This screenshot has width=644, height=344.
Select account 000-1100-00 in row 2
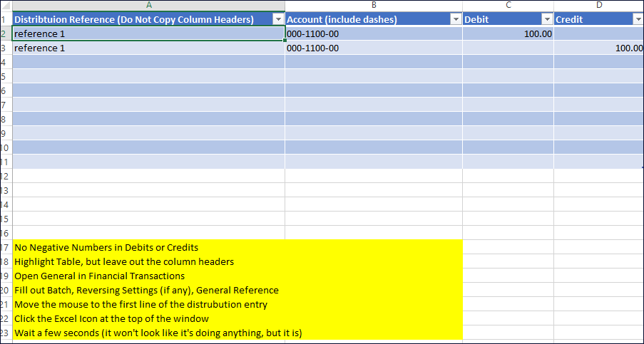click(374, 33)
